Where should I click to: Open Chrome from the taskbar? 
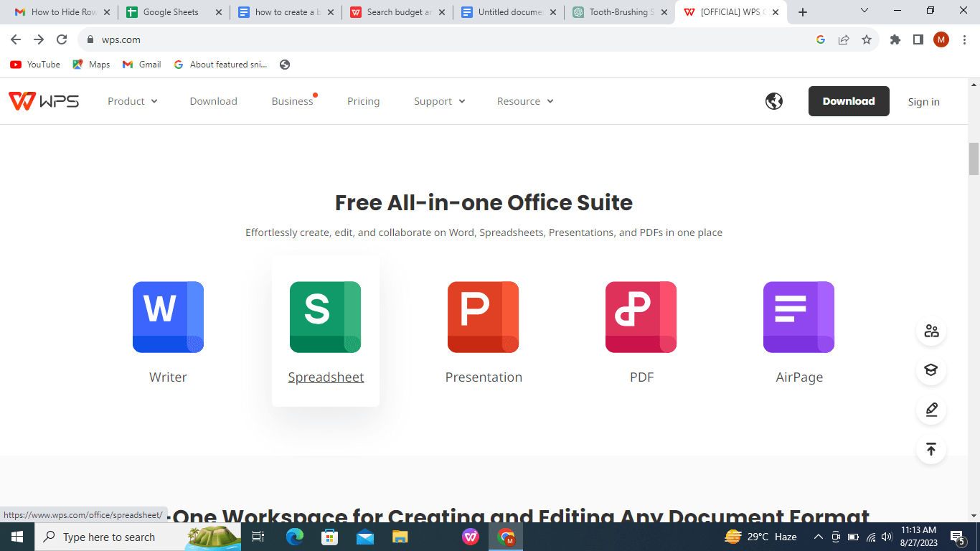pos(506,537)
